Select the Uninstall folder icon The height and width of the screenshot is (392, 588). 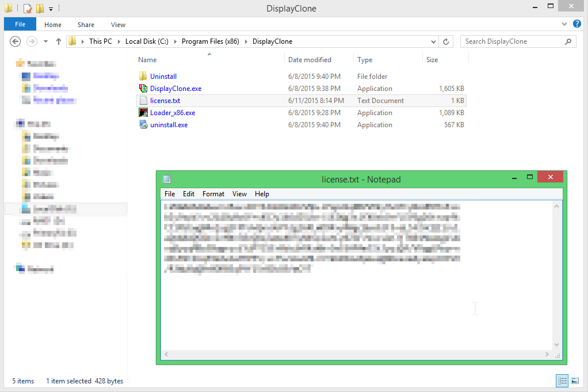[143, 76]
